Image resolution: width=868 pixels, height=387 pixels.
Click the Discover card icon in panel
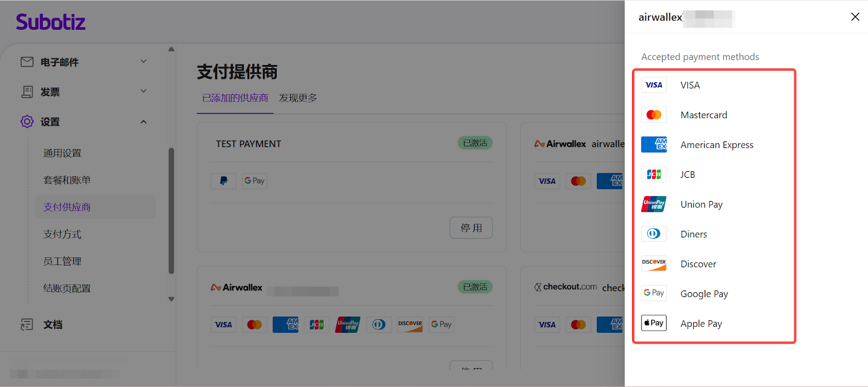click(654, 263)
